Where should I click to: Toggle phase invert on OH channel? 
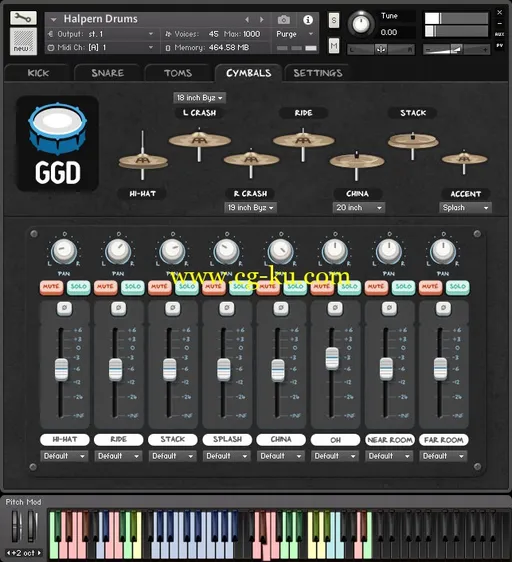click(335, 308)
